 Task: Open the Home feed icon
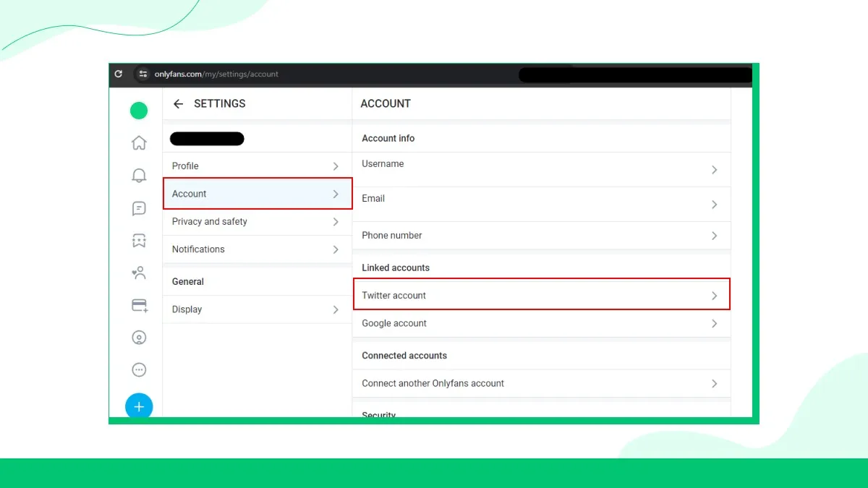coord(139,143)
